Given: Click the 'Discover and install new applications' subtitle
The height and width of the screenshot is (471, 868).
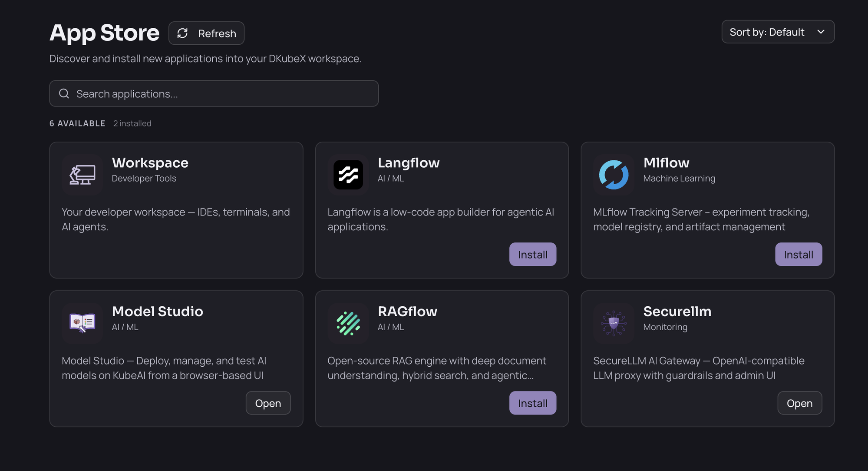Looking at the screenshot, I should 205,58.
